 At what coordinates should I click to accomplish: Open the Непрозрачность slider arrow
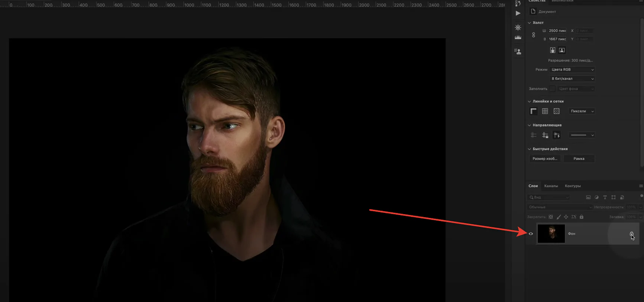pos(641,207)
